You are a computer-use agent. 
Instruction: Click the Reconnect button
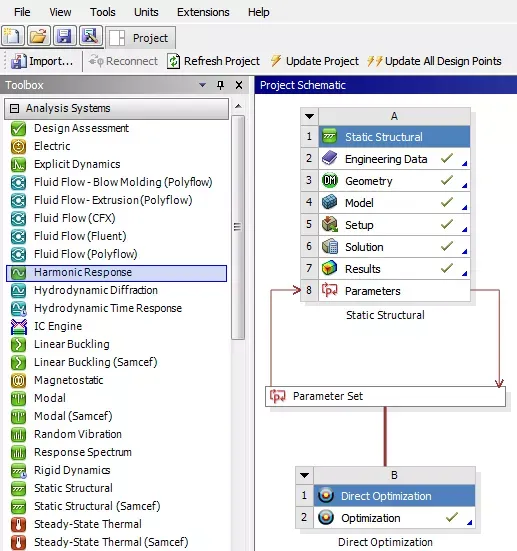pos(123,61)
